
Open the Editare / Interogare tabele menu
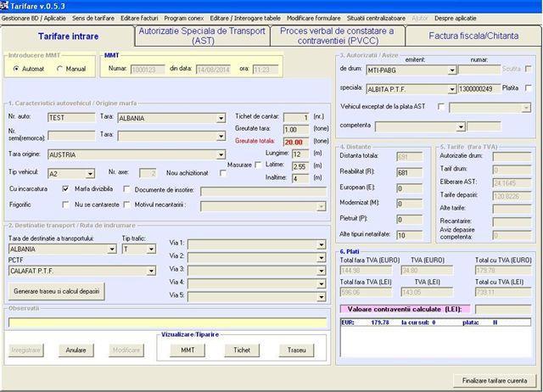click(245, 19)
